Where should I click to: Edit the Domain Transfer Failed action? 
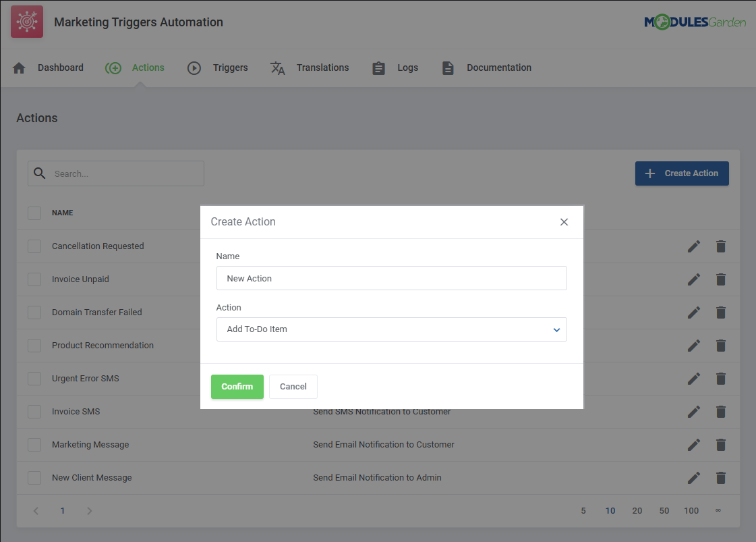(x=694, y=313)
